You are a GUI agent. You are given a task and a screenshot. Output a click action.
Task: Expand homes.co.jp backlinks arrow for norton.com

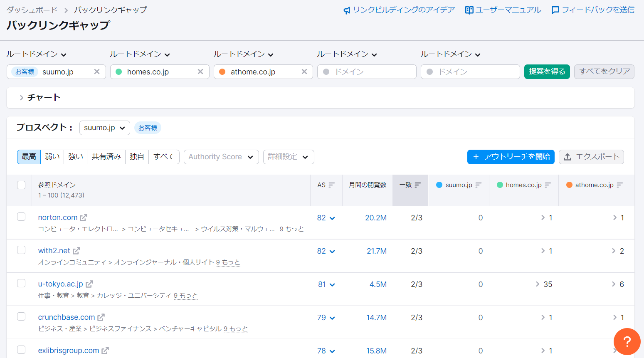click(x=543, y=217)
